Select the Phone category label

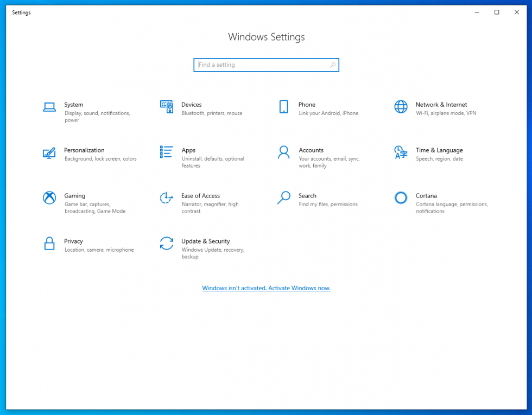307,105
